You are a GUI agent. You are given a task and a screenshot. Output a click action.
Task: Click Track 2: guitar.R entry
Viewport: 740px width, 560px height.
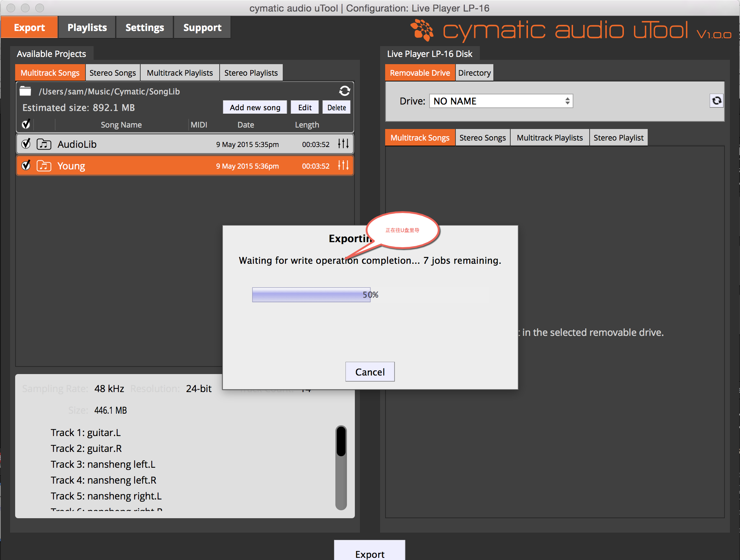86,448
